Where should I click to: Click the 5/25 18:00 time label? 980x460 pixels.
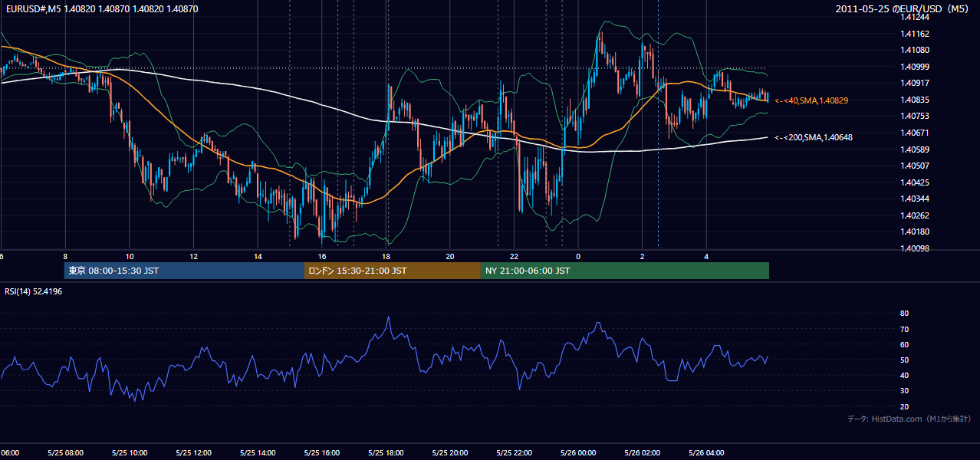tap(386, 453)
